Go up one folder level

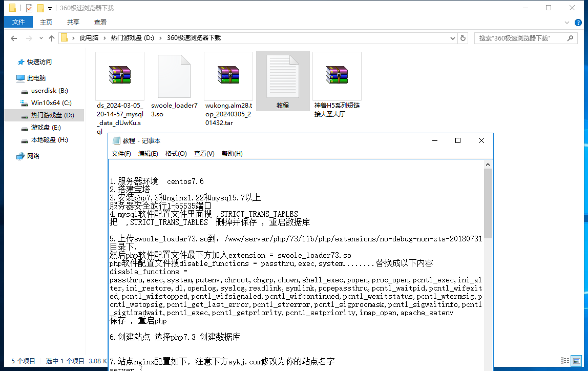52,38
